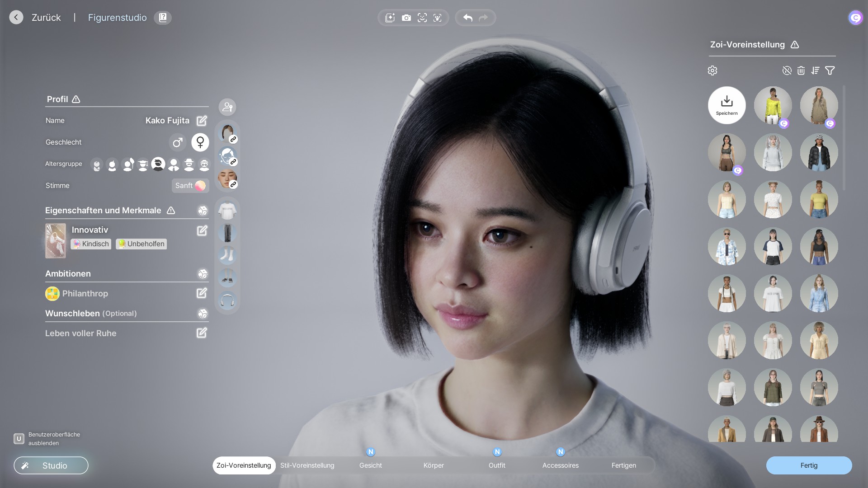The width and height of the screenshot is (868, 488).
Task: Click the camera photo mode icon
Action: tap(406, 18)
